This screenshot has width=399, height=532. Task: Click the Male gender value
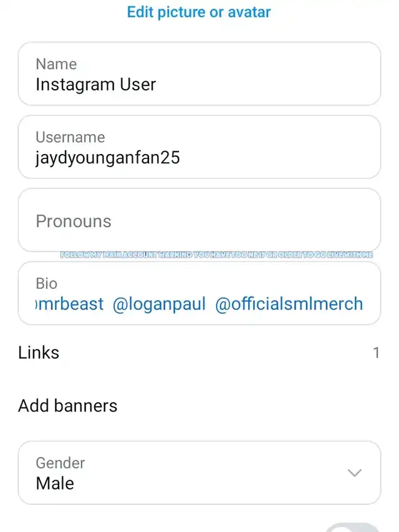click(x=55, y=483)
